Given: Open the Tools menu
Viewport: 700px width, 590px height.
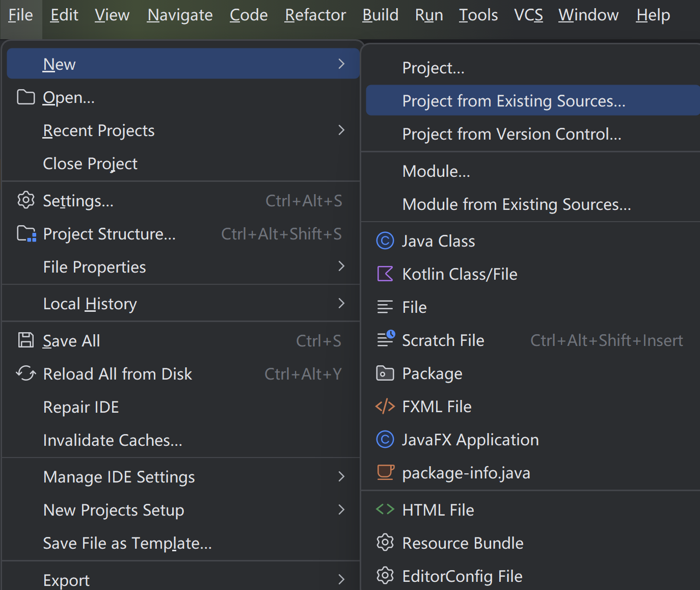Looking at the screenshot, I should coord(478,15).
